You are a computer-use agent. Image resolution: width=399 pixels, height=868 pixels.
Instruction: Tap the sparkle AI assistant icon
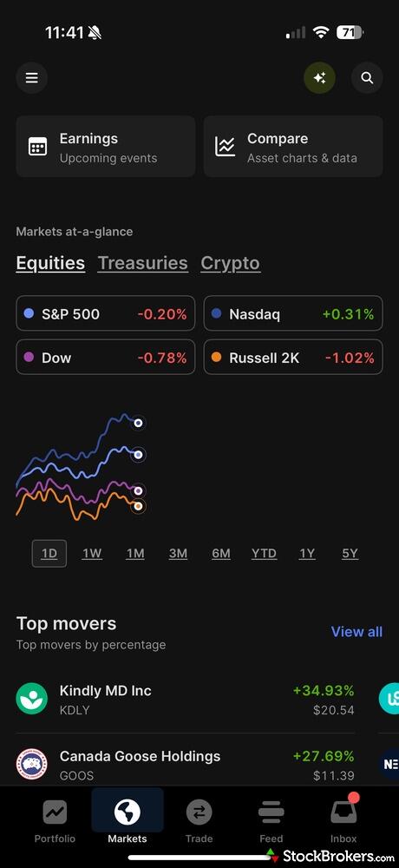pos(319,78)
